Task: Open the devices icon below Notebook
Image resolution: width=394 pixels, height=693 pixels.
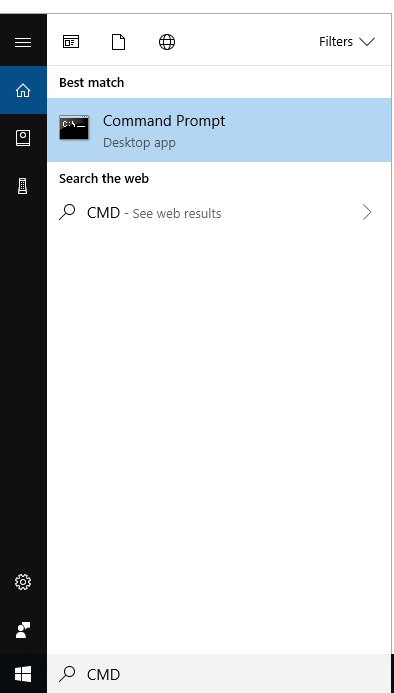Action: pyautogui.click(x=23, y=186)
